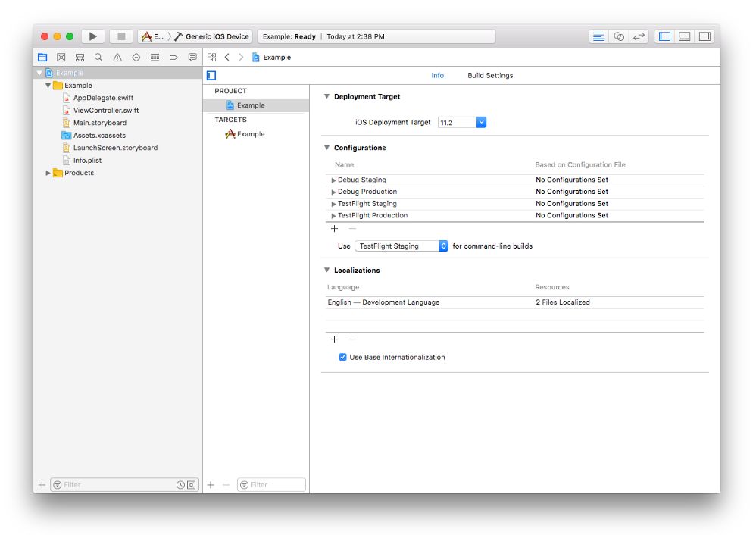Add a new configuration with plus button
This screenshot has width=756, height=535.
[x=334, y=229]
